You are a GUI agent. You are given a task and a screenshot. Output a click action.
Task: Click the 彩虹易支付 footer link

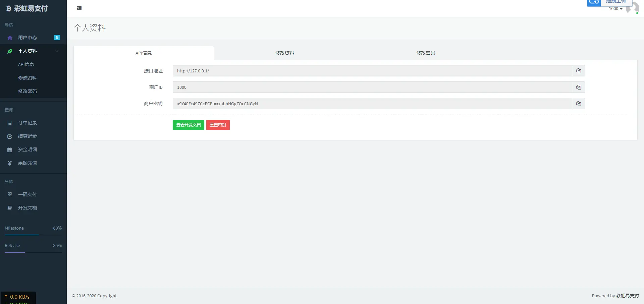pos(627,296)
